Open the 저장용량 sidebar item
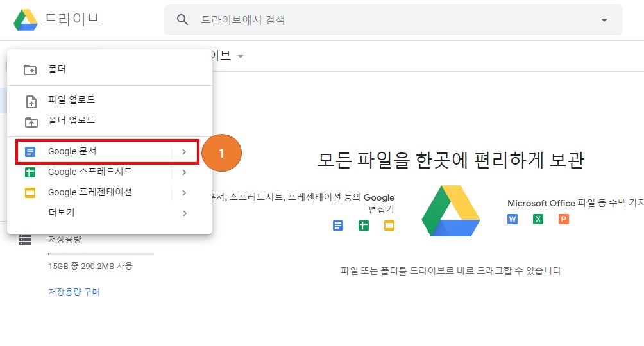The width and height of the screenshot is (644, 346). (x=65, y=239)
